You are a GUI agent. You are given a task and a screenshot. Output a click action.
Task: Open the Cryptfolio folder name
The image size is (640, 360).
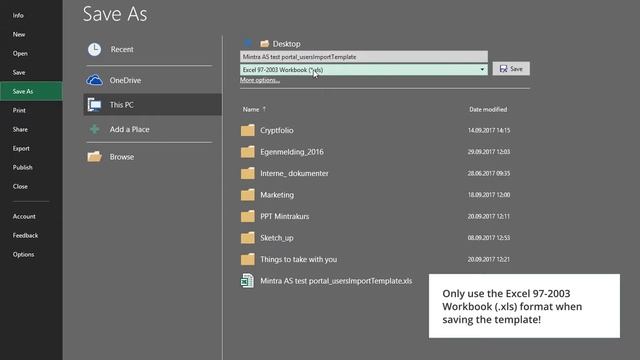coord(277,130)
